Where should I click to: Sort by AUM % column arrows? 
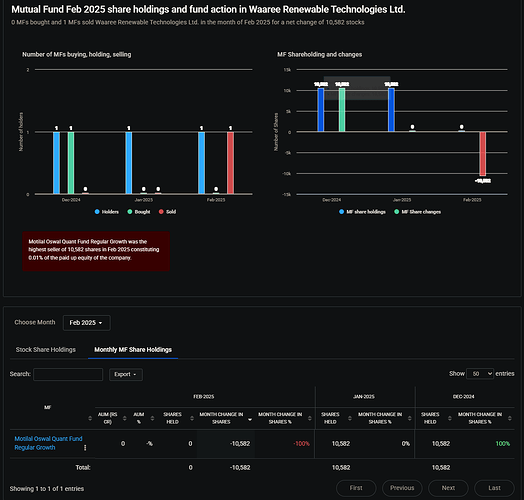[x=152, y=418]
